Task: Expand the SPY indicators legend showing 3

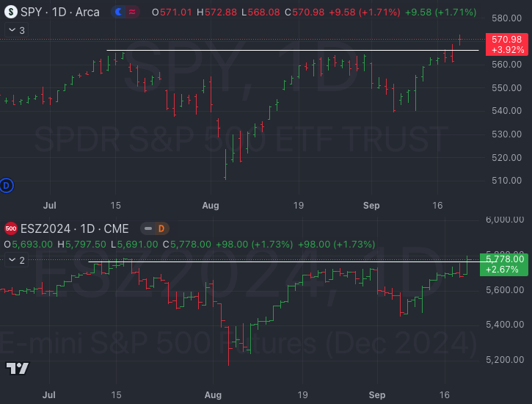Action: (x=15, y=30)
